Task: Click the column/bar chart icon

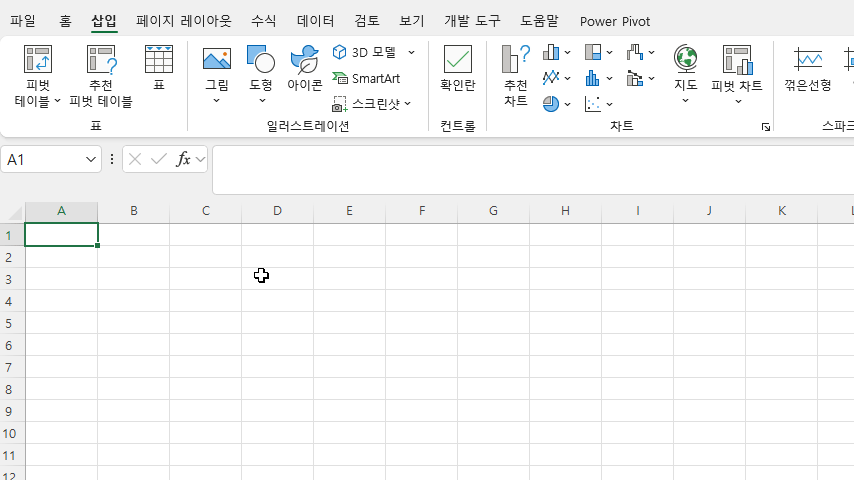Action: 551,52
